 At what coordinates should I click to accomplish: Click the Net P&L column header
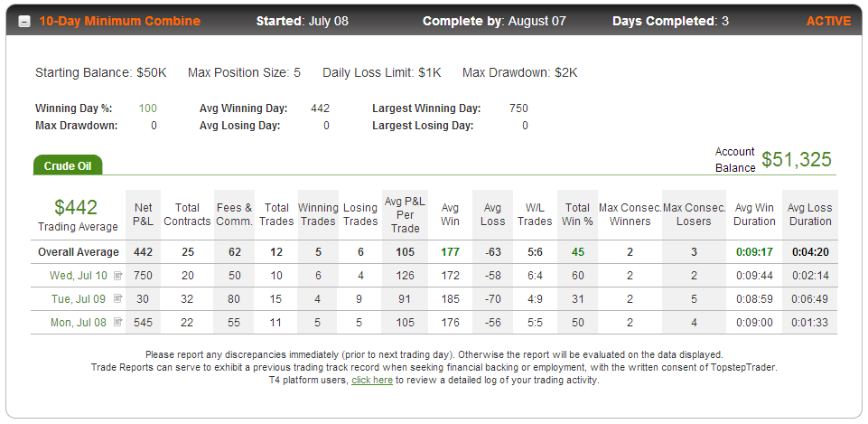tap(144, 214)
